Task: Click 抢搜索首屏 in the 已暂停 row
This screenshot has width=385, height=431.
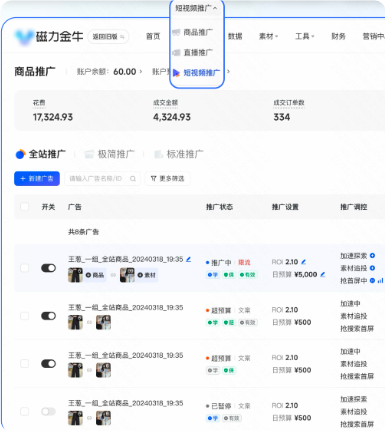Action: pyautogui.click(x=357, y=424)
